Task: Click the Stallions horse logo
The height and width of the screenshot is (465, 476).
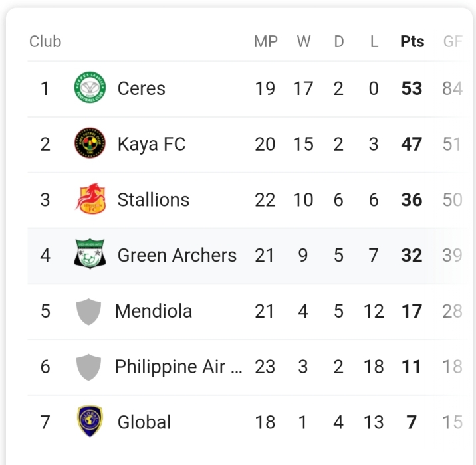Action: pyautogui.click(x=90, y=199)
